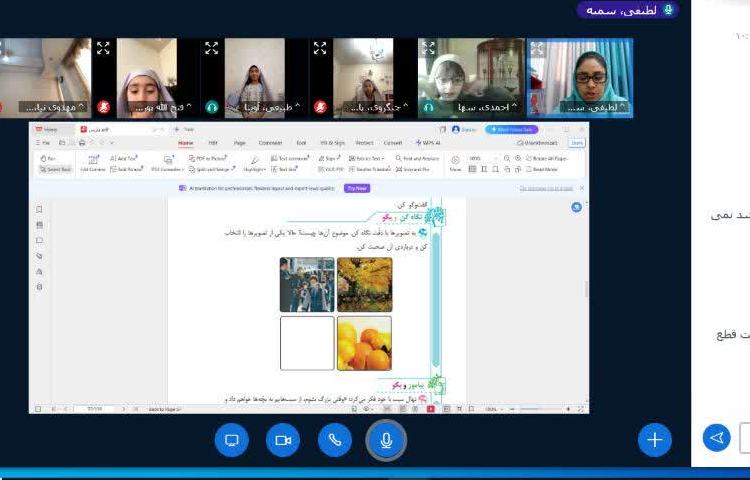The height and width of the screenshot is (480, 750).
Task: Click Find and Replace in the ribbon
Action: (x=417, y=158)
